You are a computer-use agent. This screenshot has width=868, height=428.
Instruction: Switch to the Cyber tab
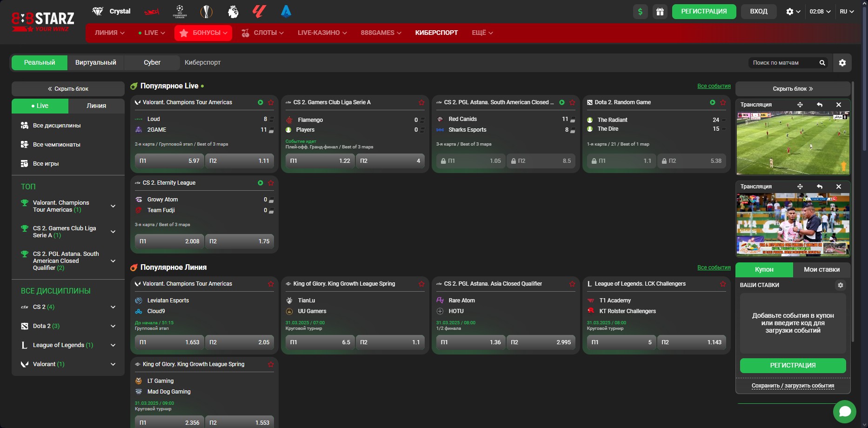pyautogui.click(x=152, y=62)
